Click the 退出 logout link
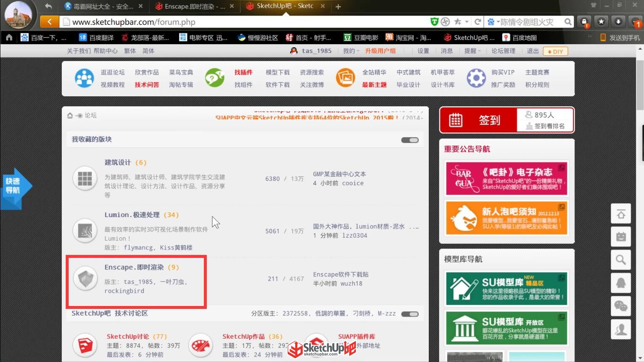Screen dimensions: 644x362 [x=533, y=51]
